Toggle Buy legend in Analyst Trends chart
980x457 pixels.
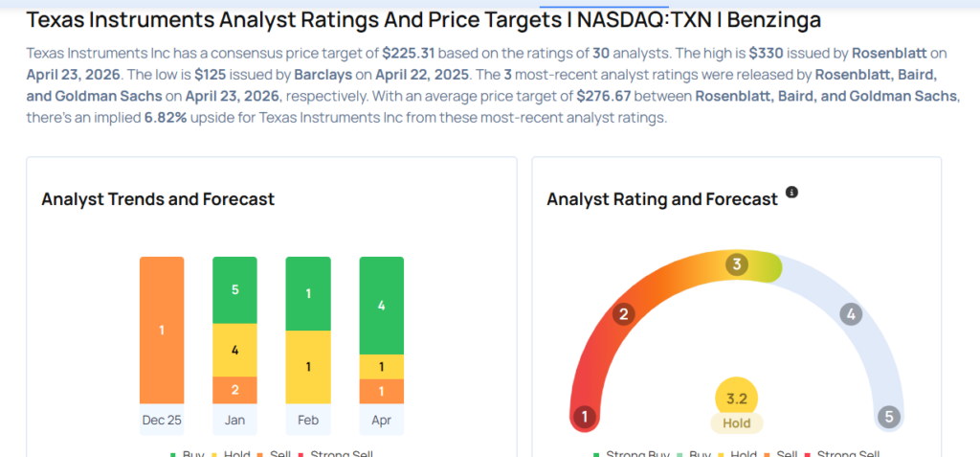click(190, 454)
